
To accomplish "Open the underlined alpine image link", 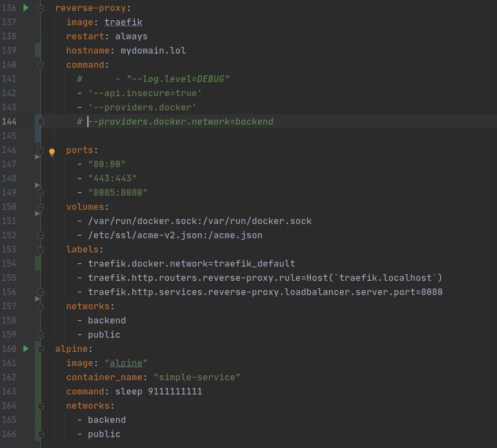I will click(x=126, y=363).
